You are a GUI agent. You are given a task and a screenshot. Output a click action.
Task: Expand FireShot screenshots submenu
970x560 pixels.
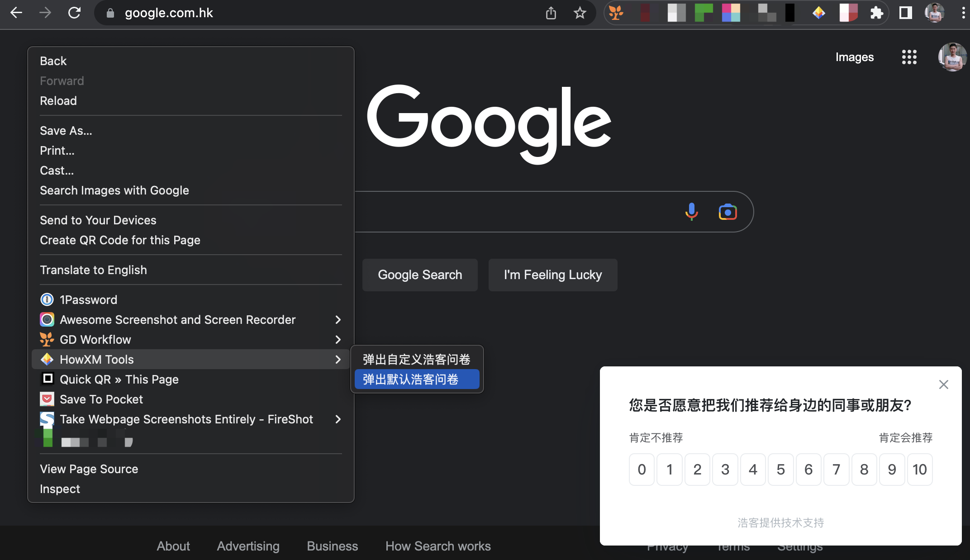(x=338, y=419)
